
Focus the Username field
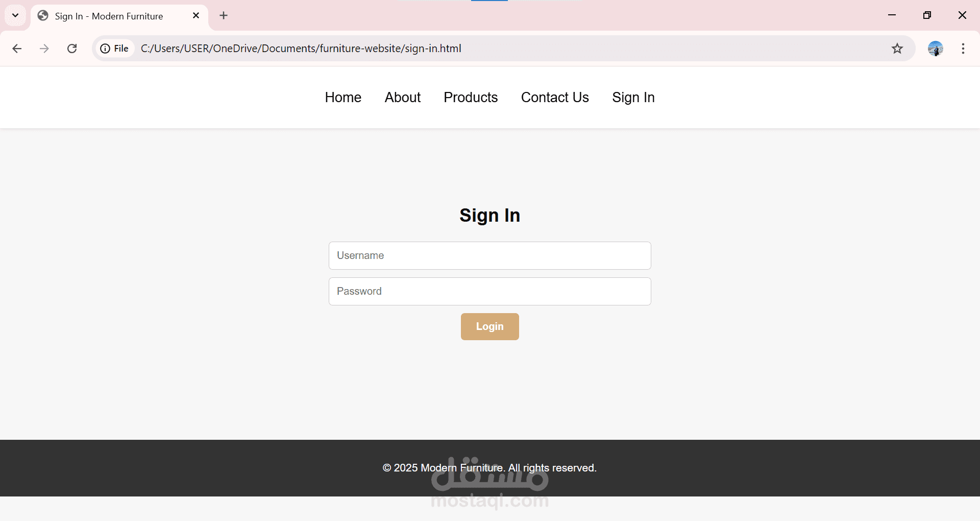pos(490,255)
